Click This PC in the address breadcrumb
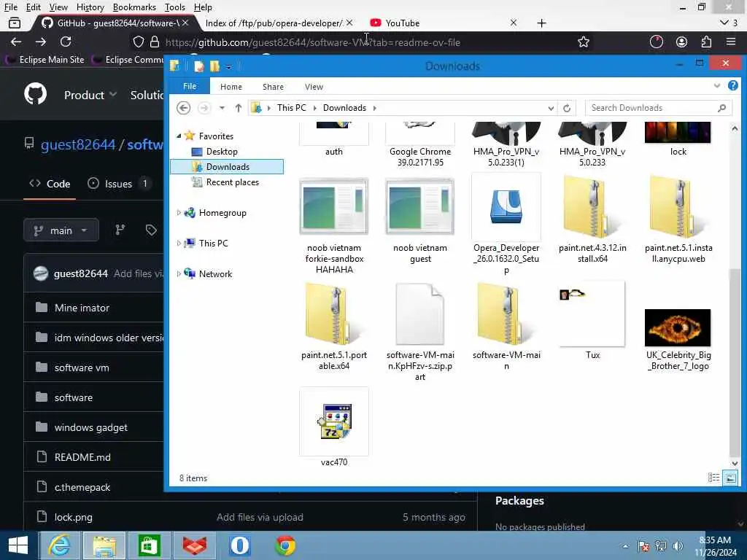 tap(292, 108)
